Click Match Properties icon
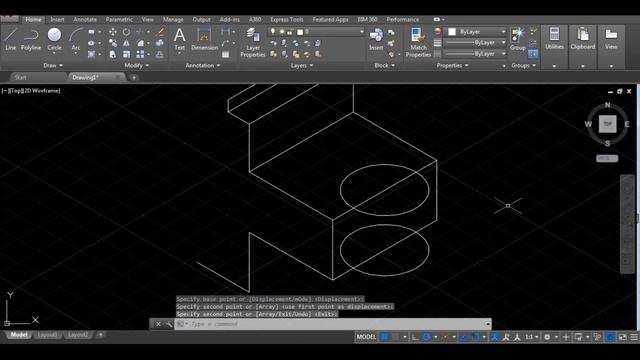Screen dimensions: 640x360 point(418,42)
